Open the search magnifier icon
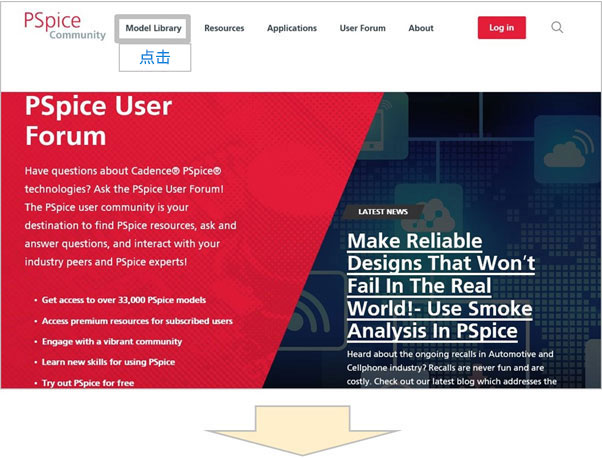This screenshot has width=602, height=458. pyautogui.click(x=557, y=28)
